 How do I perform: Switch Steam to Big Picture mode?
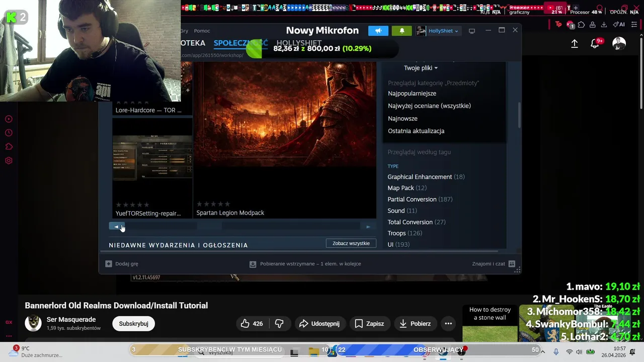pyautogui.click(x=471, y=31)
